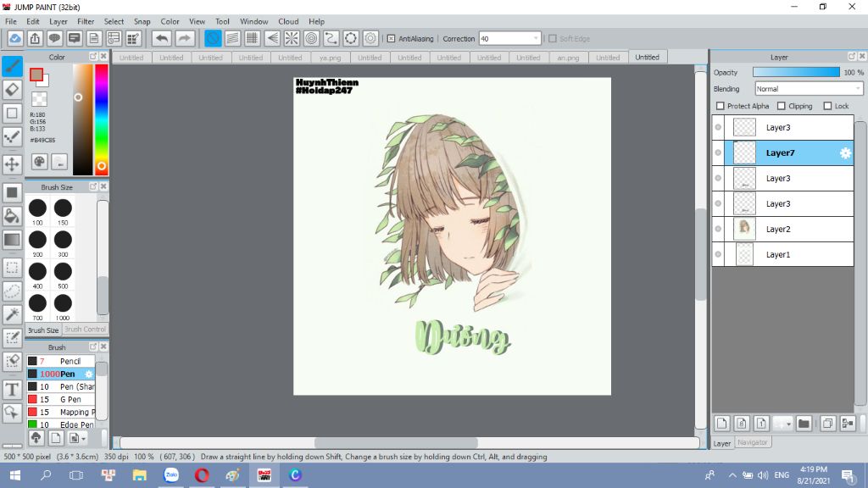Click the transparent color swatch
The image size is (868, 488).
[39, 100]
